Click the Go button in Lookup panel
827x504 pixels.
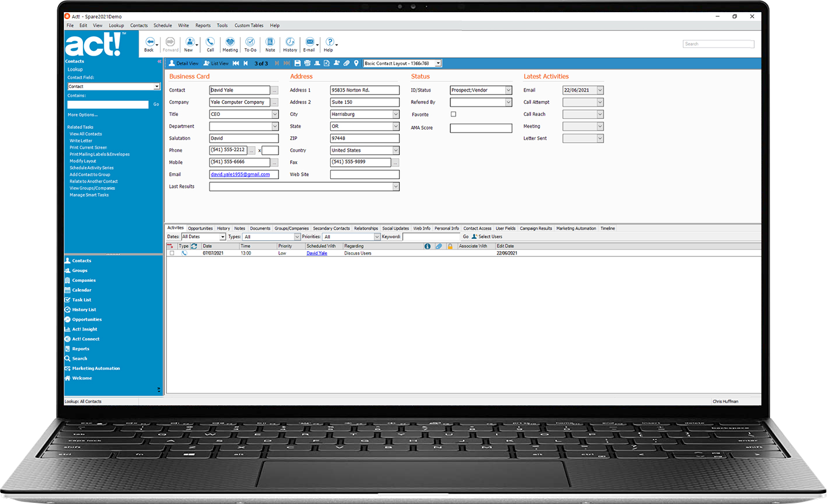tap(156, 104)
